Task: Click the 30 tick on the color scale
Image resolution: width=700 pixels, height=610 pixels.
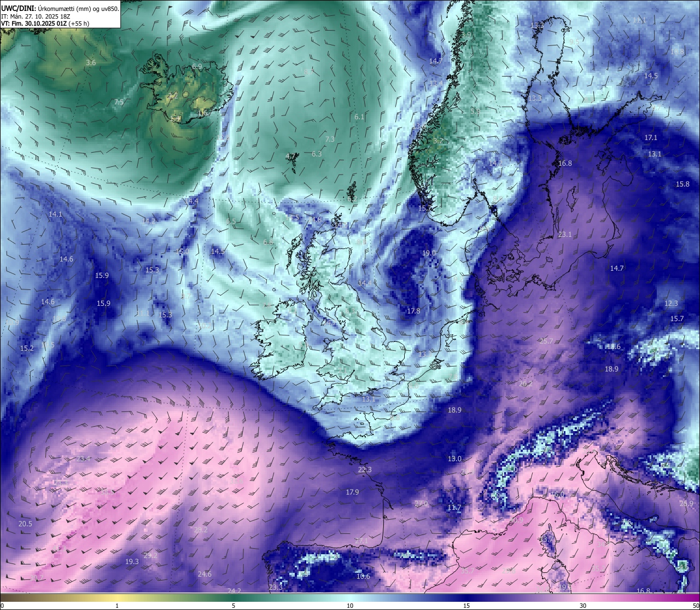Action: click(583, 606)
